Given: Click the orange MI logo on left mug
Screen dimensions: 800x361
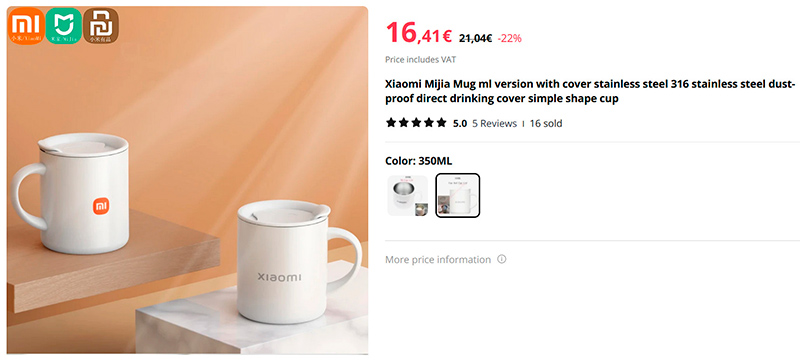Looking at the screenshot, I should (x=101, y=206).
